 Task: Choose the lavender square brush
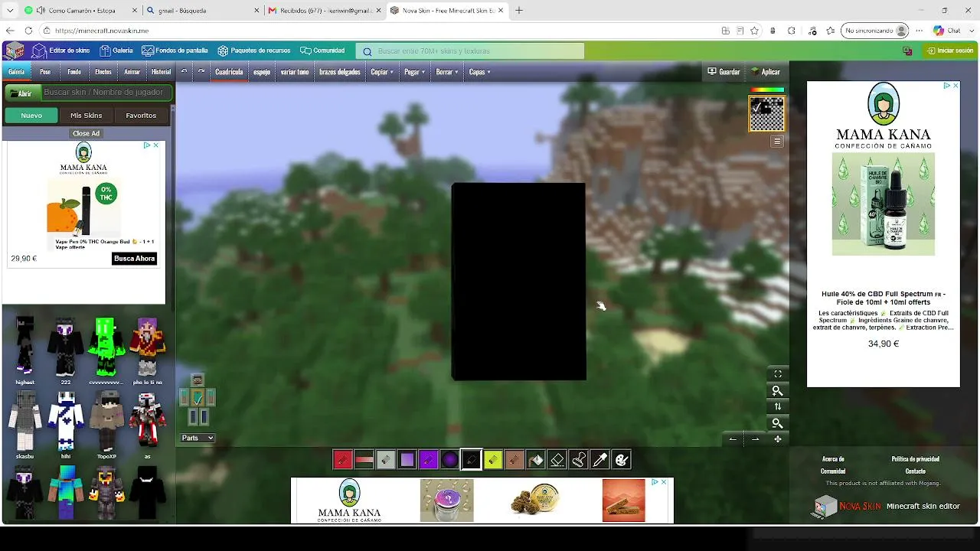point(407,460)
